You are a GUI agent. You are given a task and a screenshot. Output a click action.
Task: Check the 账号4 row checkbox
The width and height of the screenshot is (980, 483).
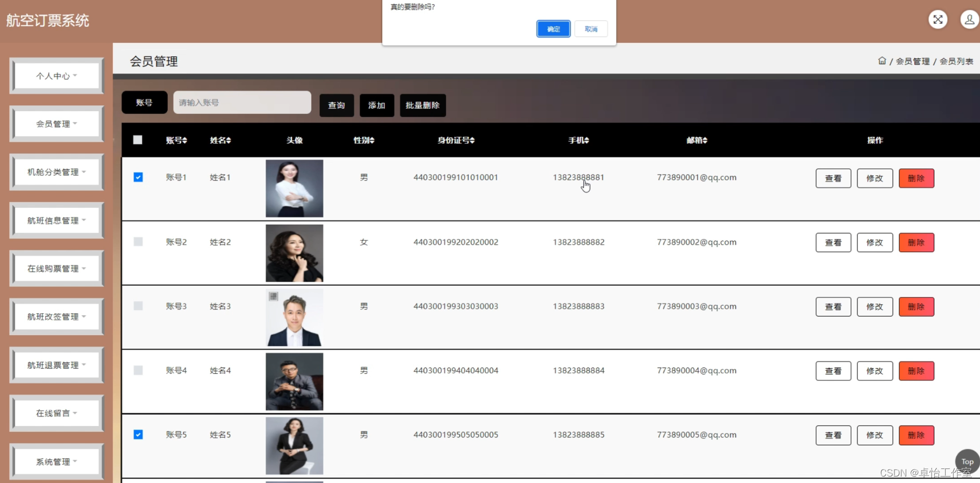(138, 370)
